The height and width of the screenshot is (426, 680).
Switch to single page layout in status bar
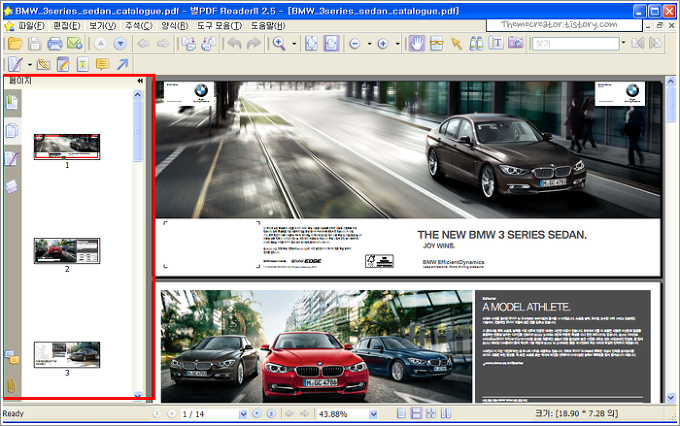click(402, 414)
